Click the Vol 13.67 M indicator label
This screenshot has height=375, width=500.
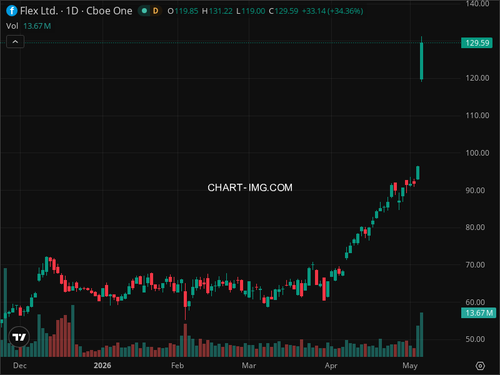pos(28,26)
